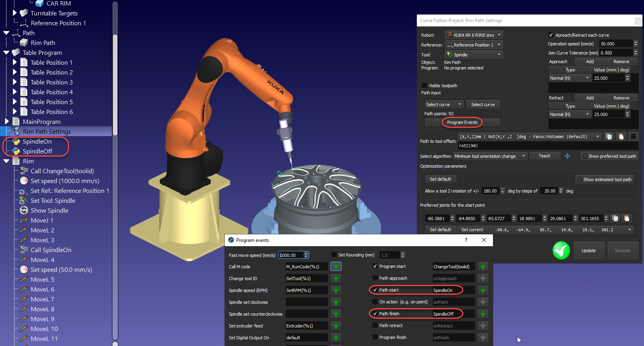Open the Select algorithm dropdown

point(490,156)
